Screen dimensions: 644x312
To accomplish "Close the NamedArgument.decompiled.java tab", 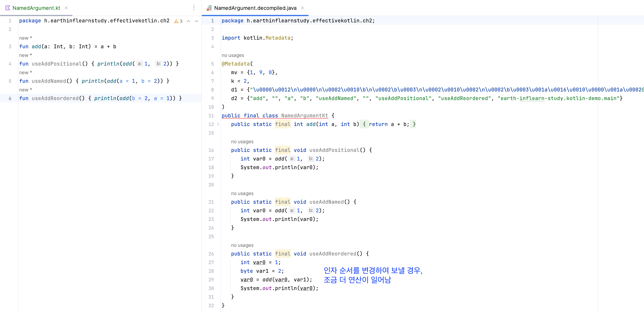I will (302, 8).
